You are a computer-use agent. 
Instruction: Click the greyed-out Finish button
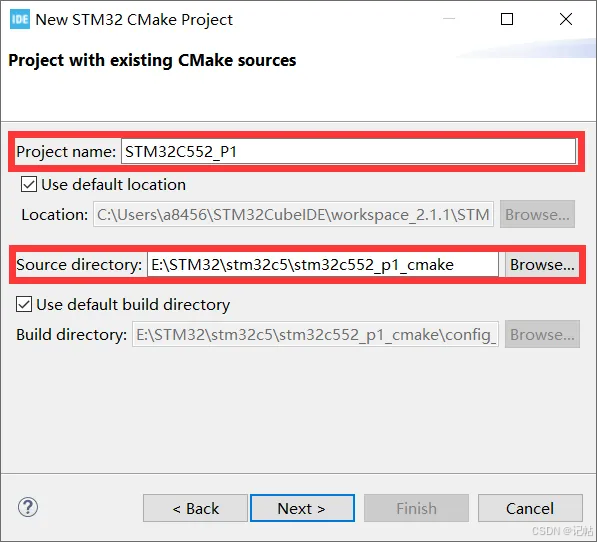pos(416,508)
